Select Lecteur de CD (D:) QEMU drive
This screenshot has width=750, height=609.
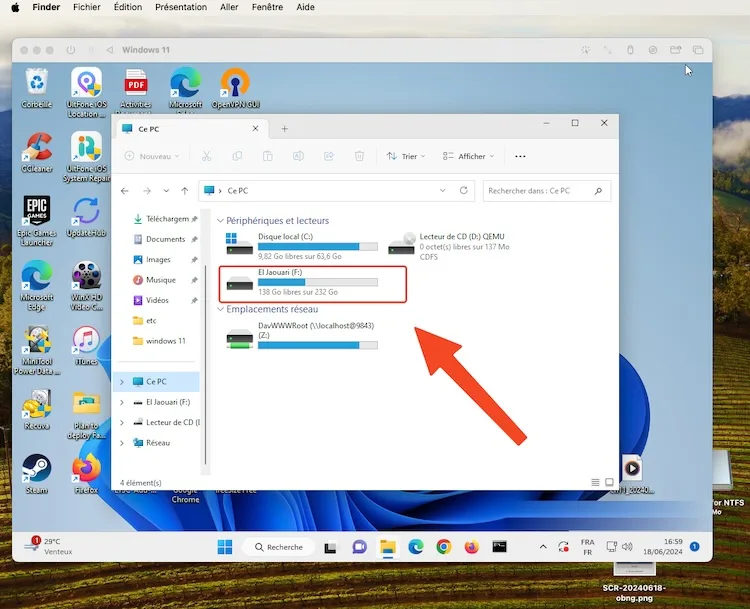[450, 246]
